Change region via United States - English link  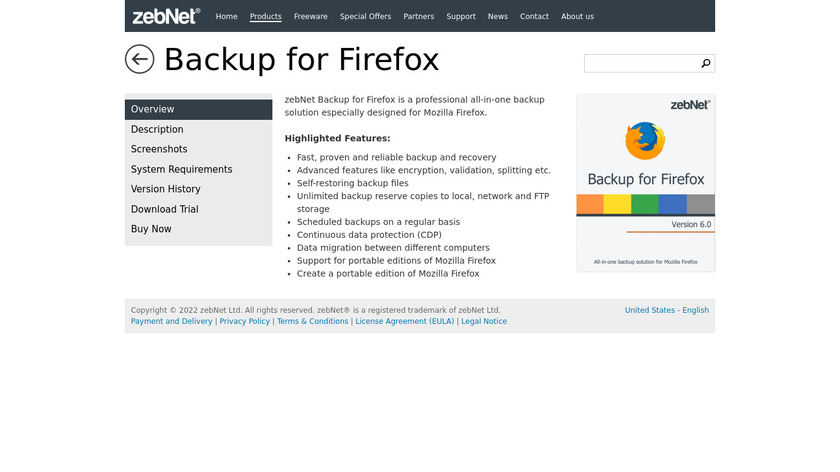tap(666, 310)
